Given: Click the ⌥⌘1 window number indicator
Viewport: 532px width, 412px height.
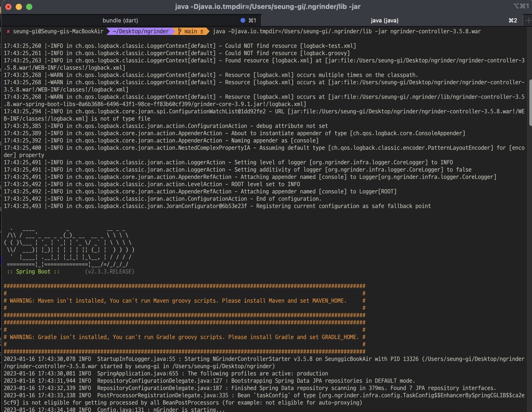Looking at the screenshot, I should click(521, 6).
